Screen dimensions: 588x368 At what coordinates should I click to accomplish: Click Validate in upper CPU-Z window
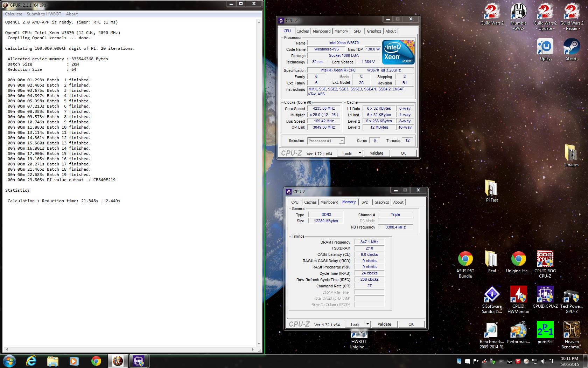(377, 153)
